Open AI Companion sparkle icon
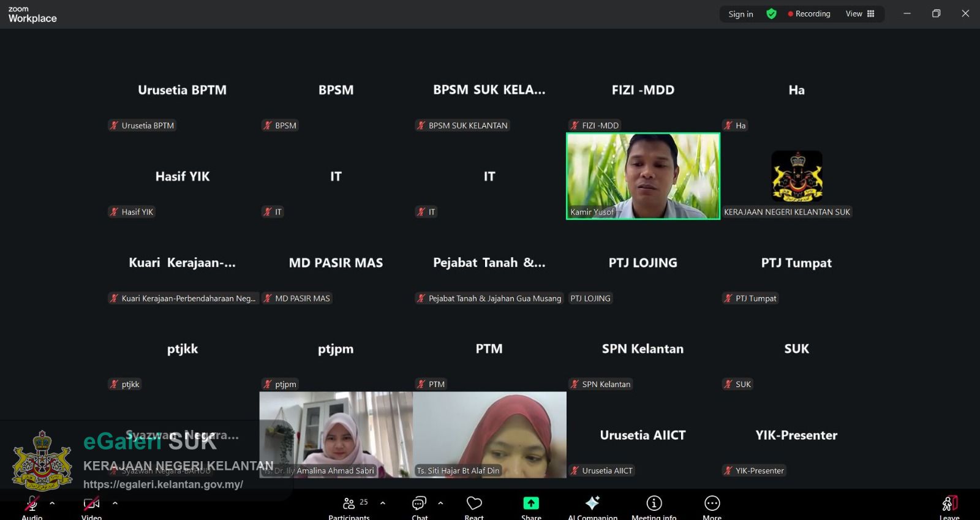 pos(592,503)
